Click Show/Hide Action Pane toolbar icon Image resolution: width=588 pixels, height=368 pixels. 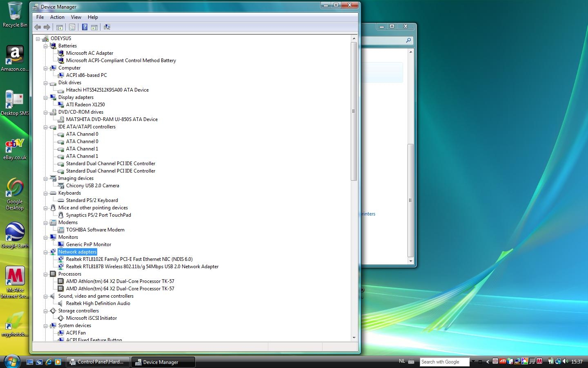click(94, 27)
